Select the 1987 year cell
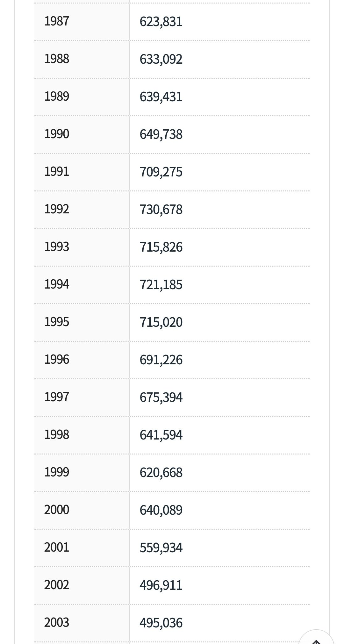Image resolution: width=344 pixels, height=644 pixels. click(82, 22)
